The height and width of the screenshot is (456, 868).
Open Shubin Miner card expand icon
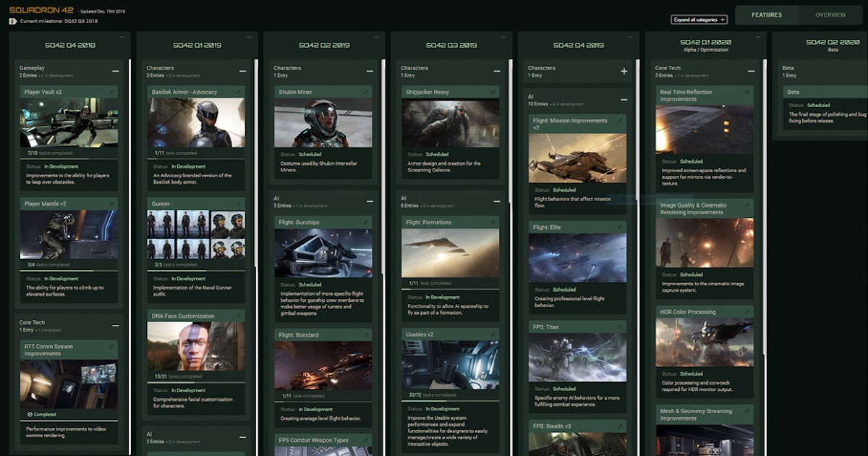pos(366,92)
